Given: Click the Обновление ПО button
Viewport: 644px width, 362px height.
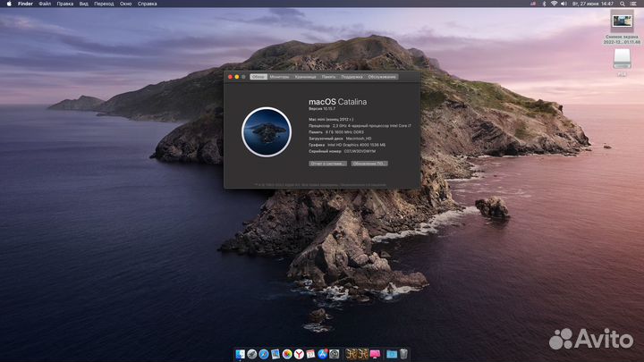Looking at the screenshot, I should click(369, 164).
